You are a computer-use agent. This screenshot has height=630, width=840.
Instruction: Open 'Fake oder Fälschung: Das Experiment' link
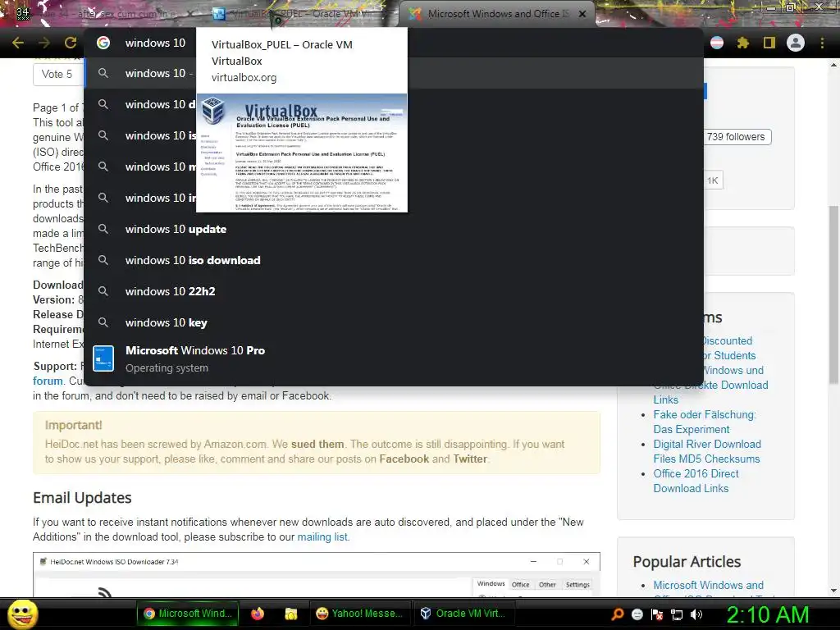[705, 422]
